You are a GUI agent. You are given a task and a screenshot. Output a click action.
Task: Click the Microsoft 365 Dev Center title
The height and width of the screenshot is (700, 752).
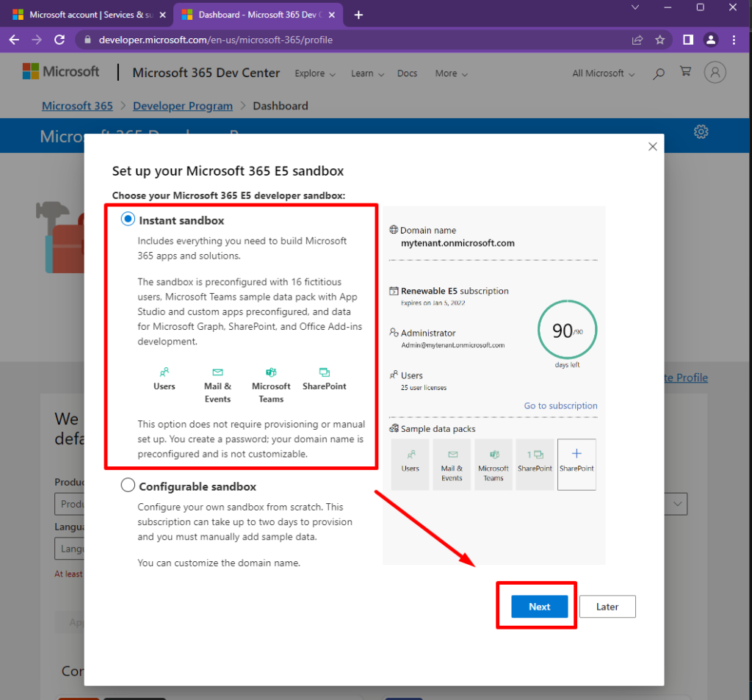[x=206, y=73]
